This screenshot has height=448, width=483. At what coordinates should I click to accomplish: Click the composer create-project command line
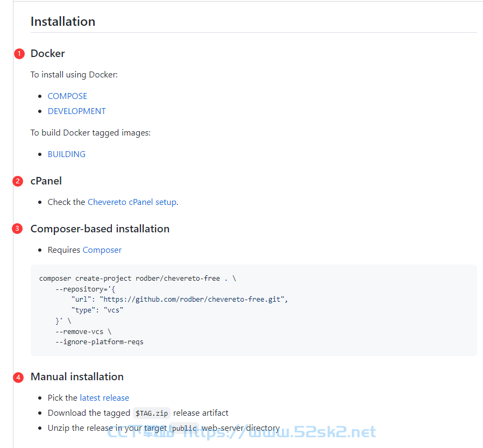[x=137, y=279]
